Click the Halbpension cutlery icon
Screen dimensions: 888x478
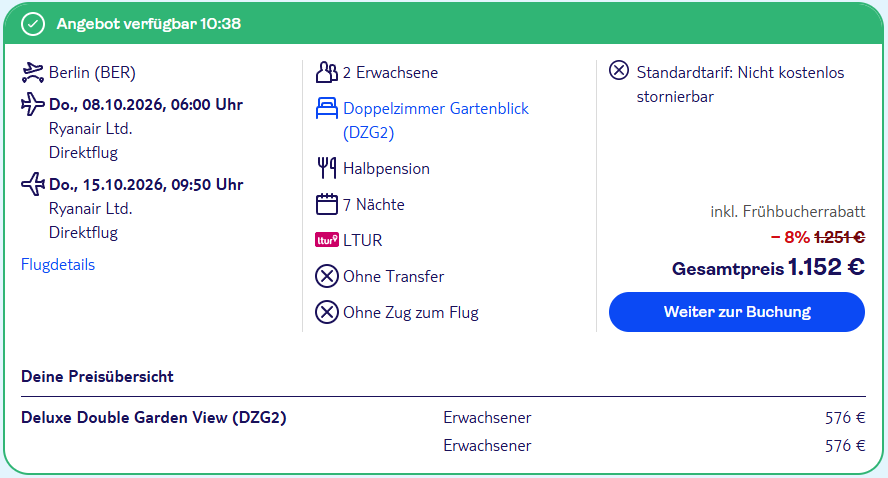tap(327, 168)
